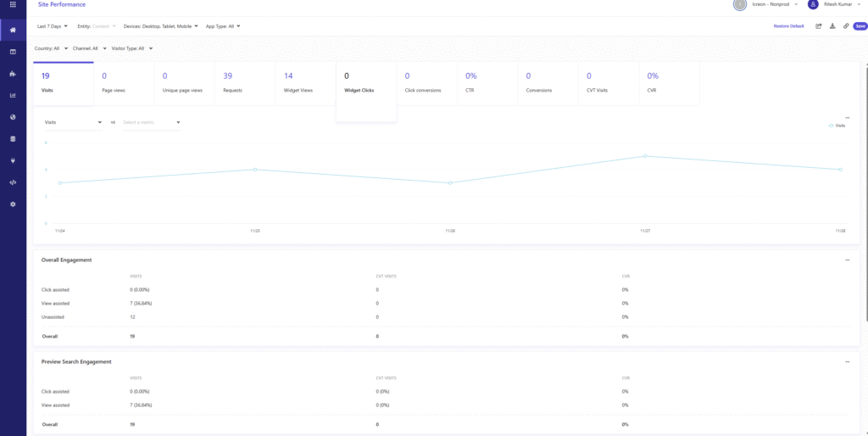Click the Save button
868x436 pixels.
coord(860,26)
